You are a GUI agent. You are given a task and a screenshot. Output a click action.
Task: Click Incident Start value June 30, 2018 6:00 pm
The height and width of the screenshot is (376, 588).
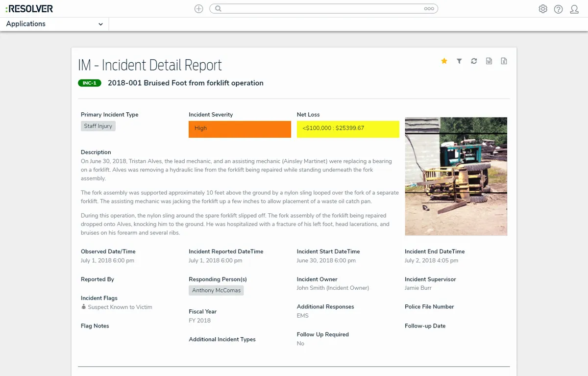point(326,261)
